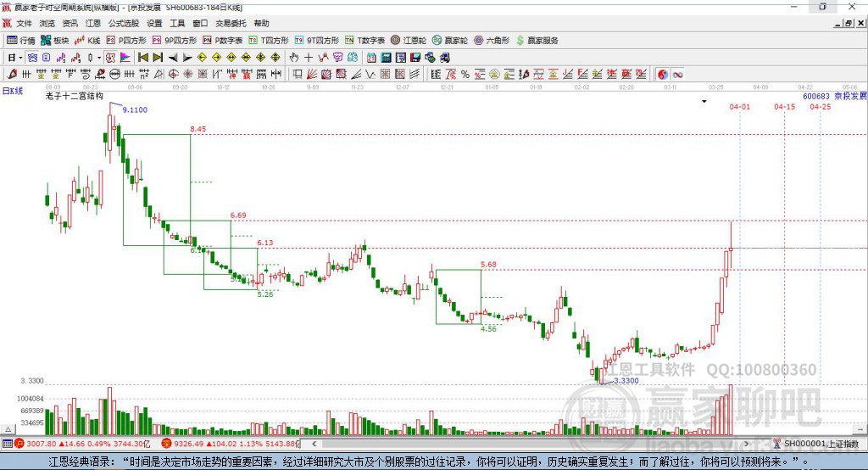Viewport: 868px width, 470px height.
Task: Open the small black chart dropdown triangle
Action: click(x=704, y=102)
